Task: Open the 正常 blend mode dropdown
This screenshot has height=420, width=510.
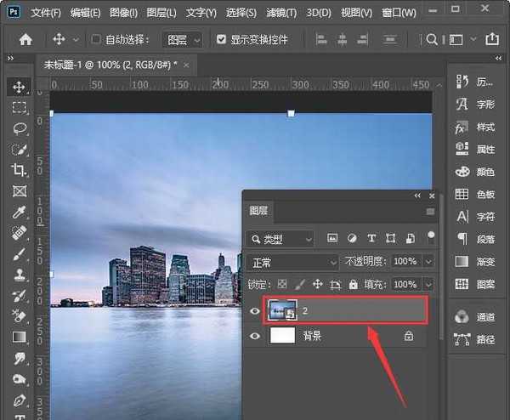Action: click(x=293, y=262)
